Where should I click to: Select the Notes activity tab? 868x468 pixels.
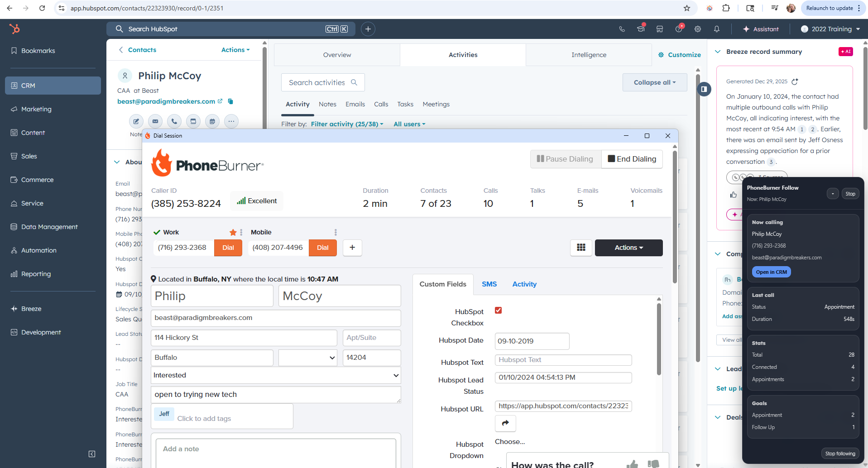tap(327, 104)
